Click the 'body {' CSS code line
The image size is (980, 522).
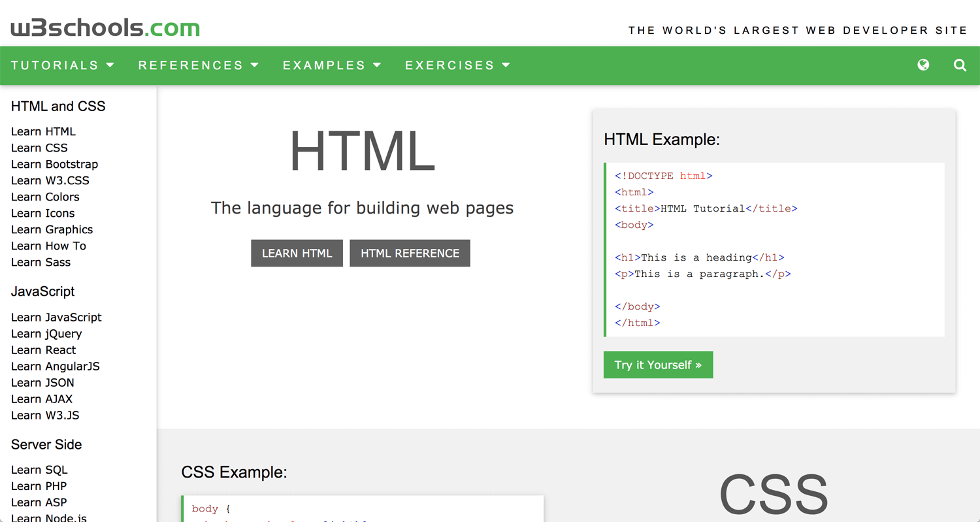coord(212,508)
